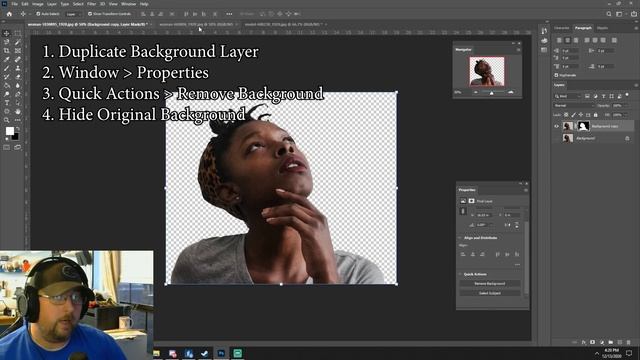Click the Remove Background button
This screenshot has height=360, width=640.
pos(490,283)
